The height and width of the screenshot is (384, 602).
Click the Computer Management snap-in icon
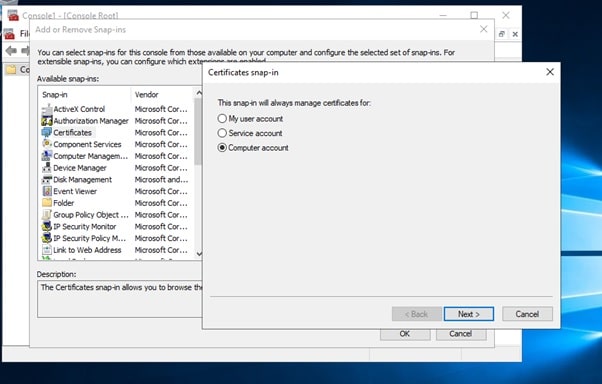click(x=47, y=156)
